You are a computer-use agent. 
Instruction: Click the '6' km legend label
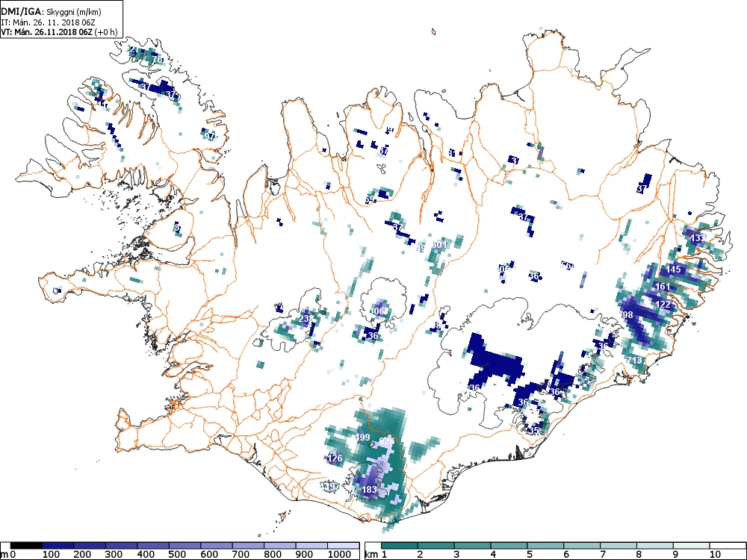coord(566,554)
